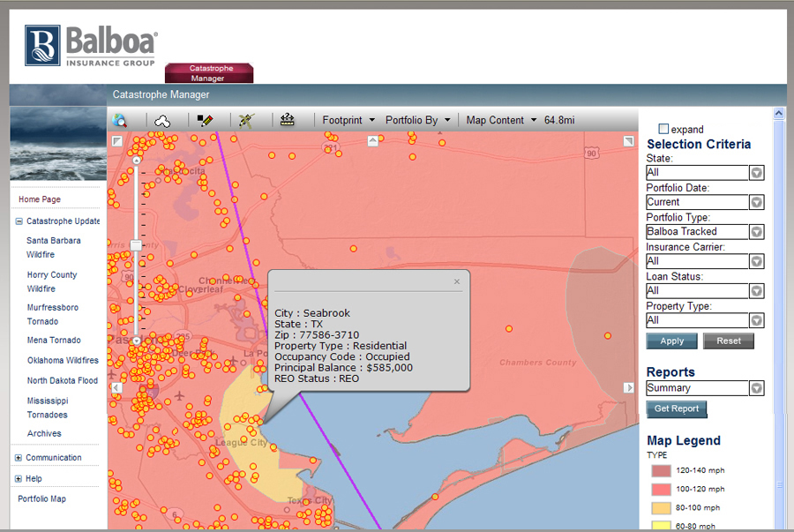Viewport: 794px width, 532px height.
Task: Open the Loan Status dropdown arrow
Action: coord(757,291)
